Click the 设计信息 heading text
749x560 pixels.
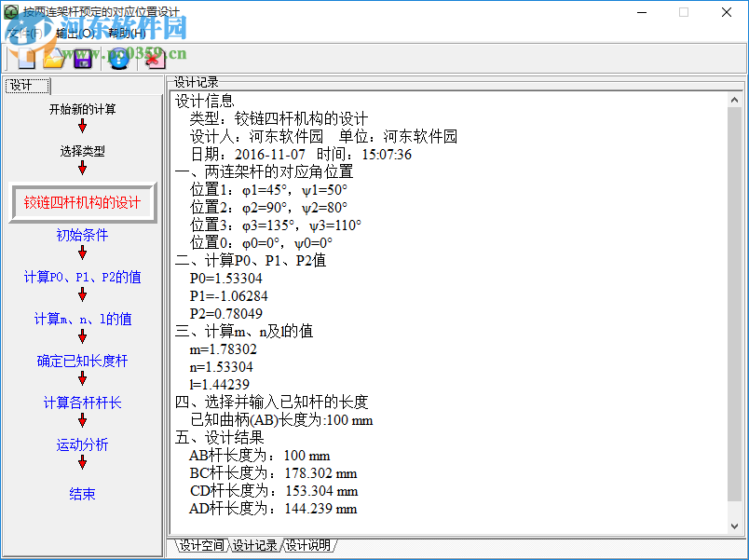204,101
